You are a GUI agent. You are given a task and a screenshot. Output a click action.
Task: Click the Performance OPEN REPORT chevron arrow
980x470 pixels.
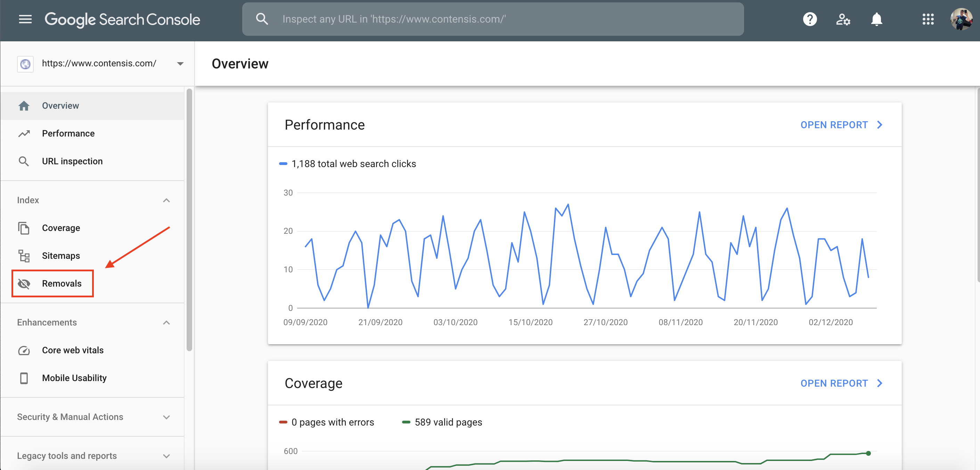click(880, 125)
